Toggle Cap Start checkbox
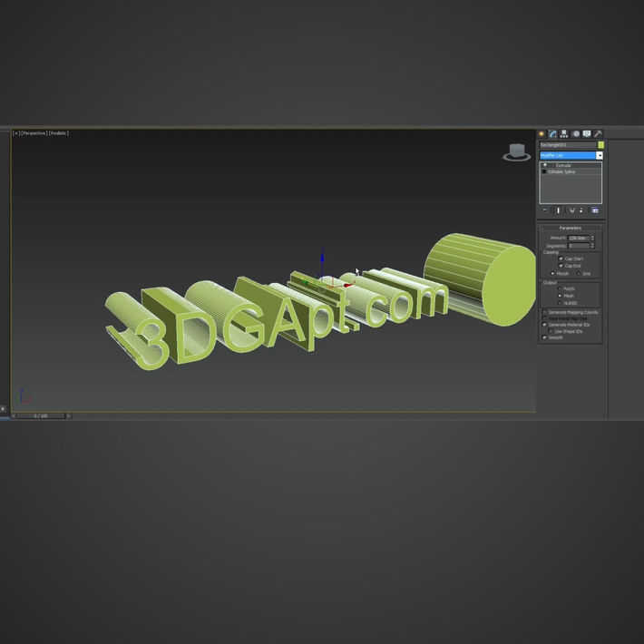644x644 pixels. [x=561, y=259]
